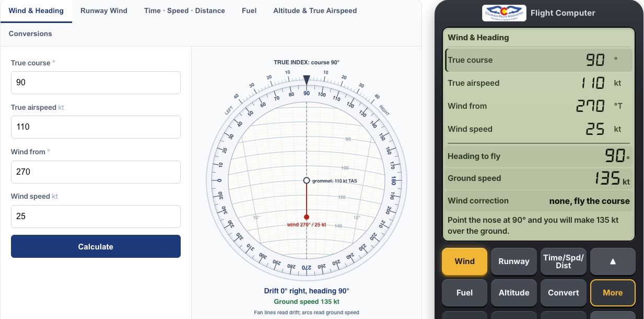Tap the Runway keypad button
The width and height of the screenshot is (644, 319).
click(x=514, y=261)
